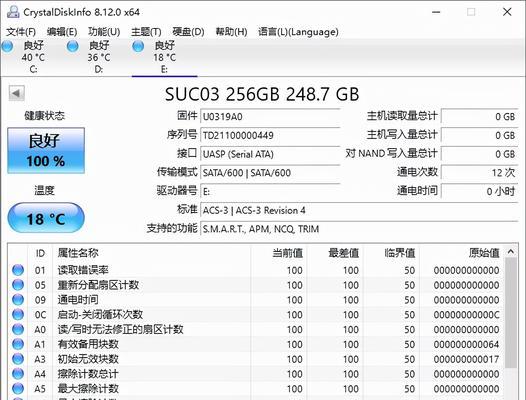Click the 对 NAND 写入量总计 value 0 GB
Screen dimensions: 526x400
480,154
